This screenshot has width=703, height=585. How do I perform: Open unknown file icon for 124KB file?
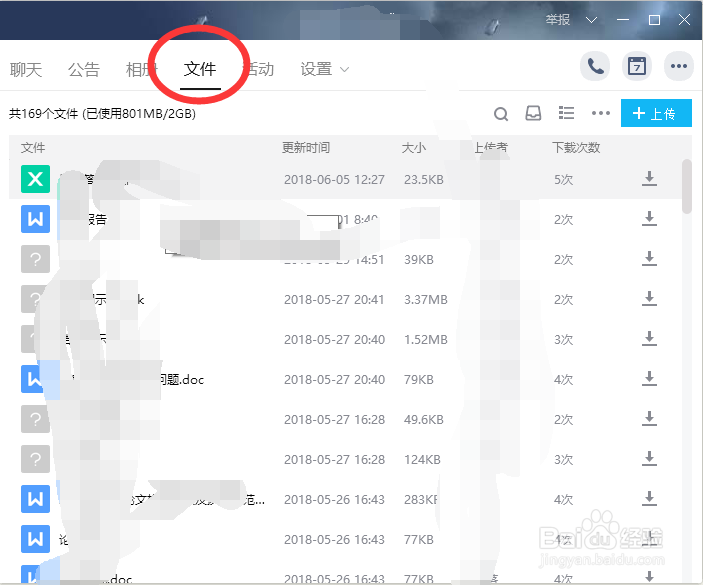click(35, 459)
